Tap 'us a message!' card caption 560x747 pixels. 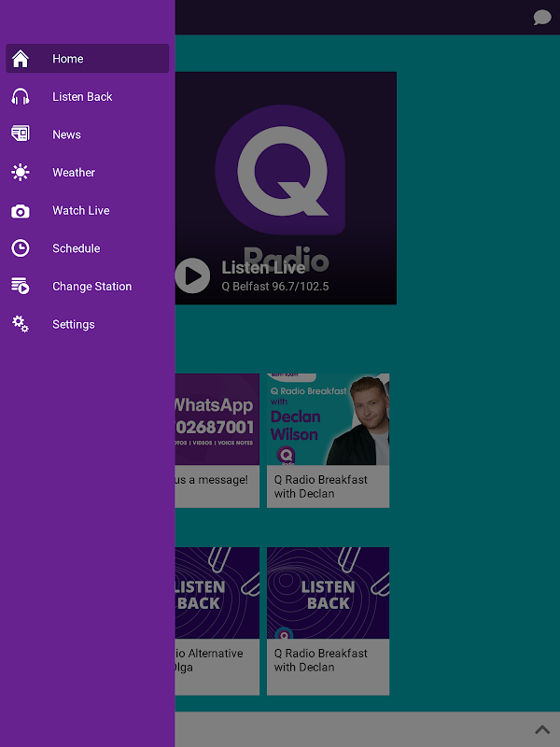pyautogui.click(x=212, y=480)
